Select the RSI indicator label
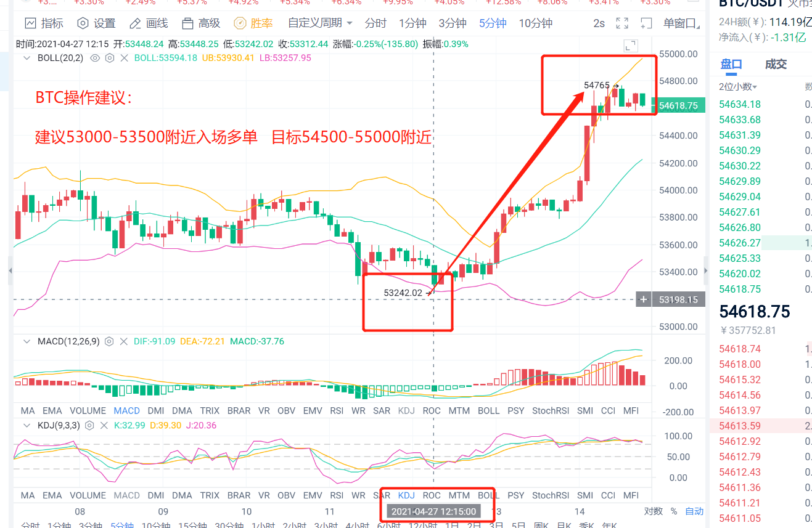Viewport: 812px width, 528px height. (337, 410)
